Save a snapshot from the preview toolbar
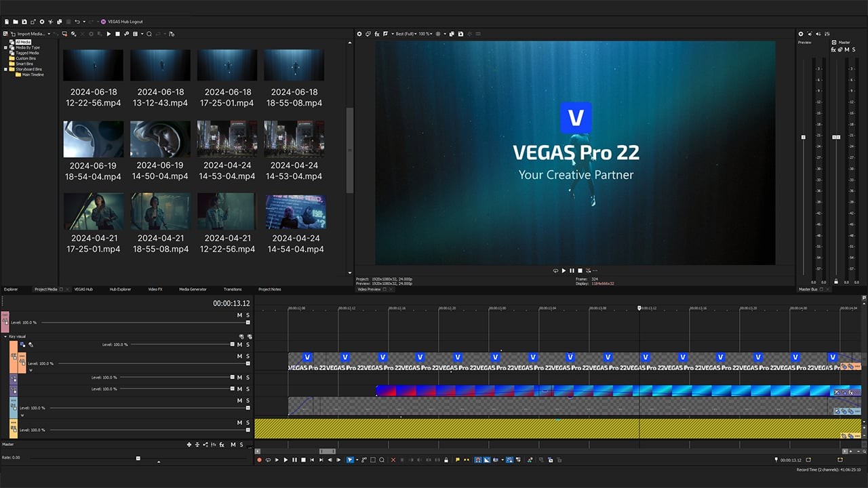Screen dimensions: 868x488 point(460,34)
